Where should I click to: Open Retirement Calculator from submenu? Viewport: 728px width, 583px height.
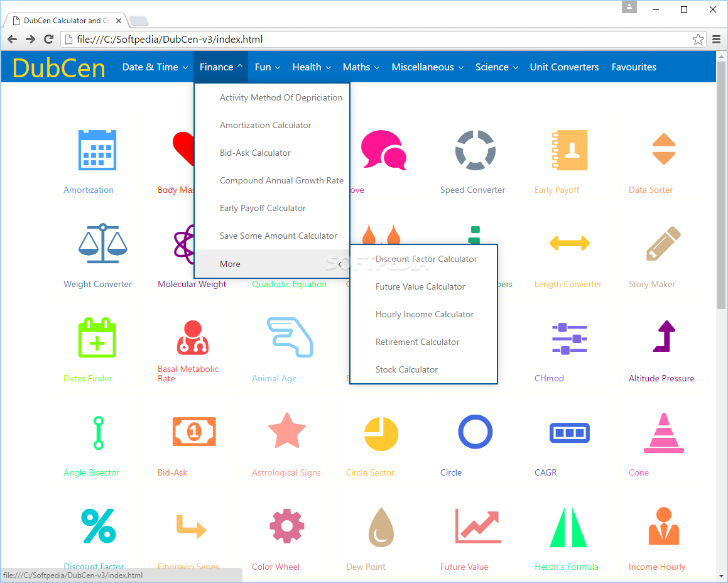point(418,342)
